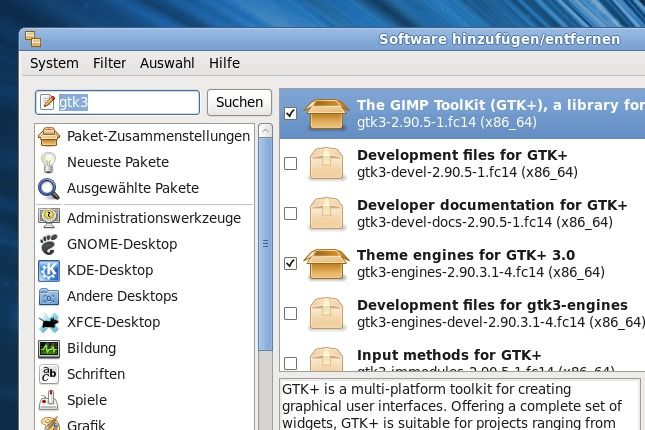Click package icon of gtk3-devel-docs

point(326,214)
